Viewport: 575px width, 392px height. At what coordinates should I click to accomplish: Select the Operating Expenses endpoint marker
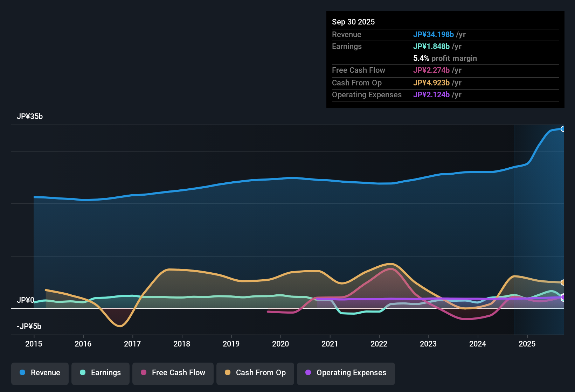point(563,297)
